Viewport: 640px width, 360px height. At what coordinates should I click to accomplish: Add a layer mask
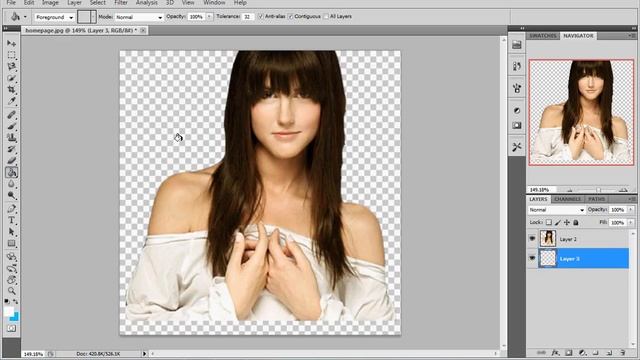tap(569, 353)
